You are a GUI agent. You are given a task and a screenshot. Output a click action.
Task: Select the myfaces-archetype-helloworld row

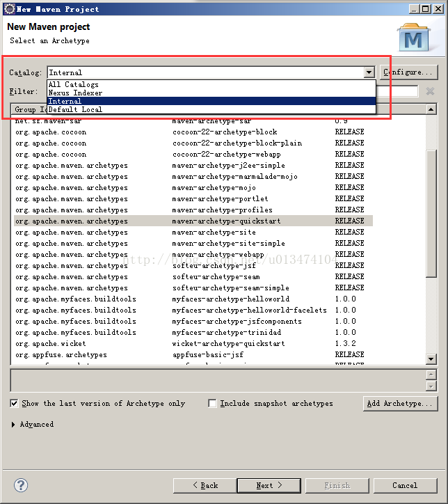(193, 299)
